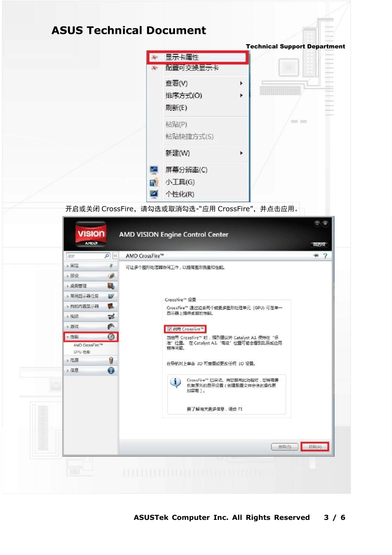
Task: Click the AMD VISION Engine Control Center title
Action: (x=174, y=235)
